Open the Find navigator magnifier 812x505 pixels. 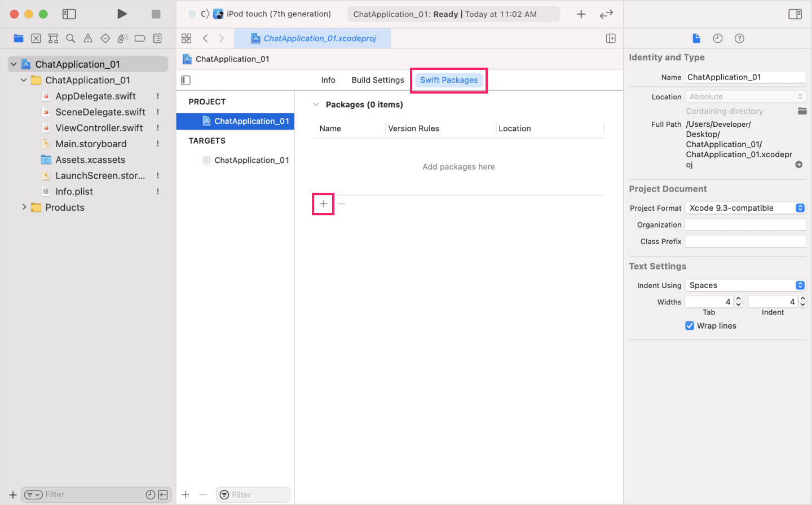point(70,38)
